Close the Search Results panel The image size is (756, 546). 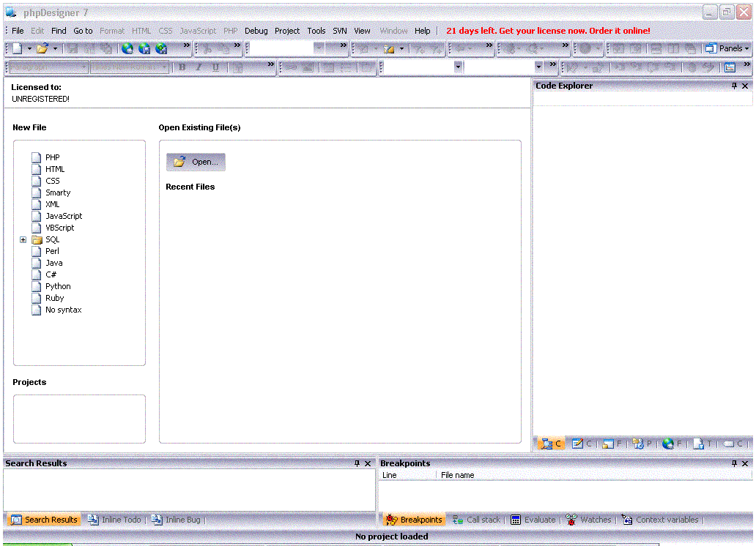pos(368,463)
